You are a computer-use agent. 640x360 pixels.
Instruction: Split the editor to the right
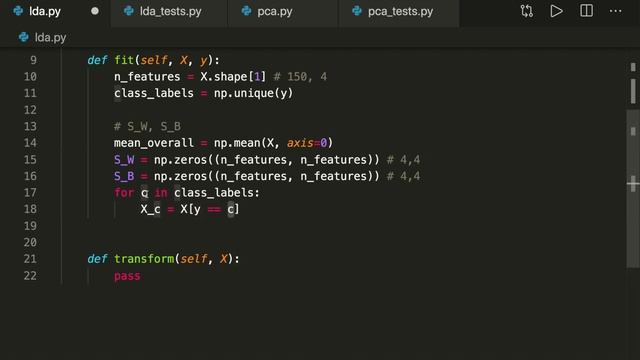point(586,11)
